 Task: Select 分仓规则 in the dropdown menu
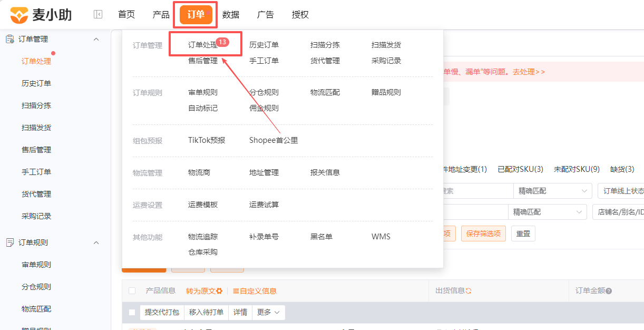click(264, 92)
